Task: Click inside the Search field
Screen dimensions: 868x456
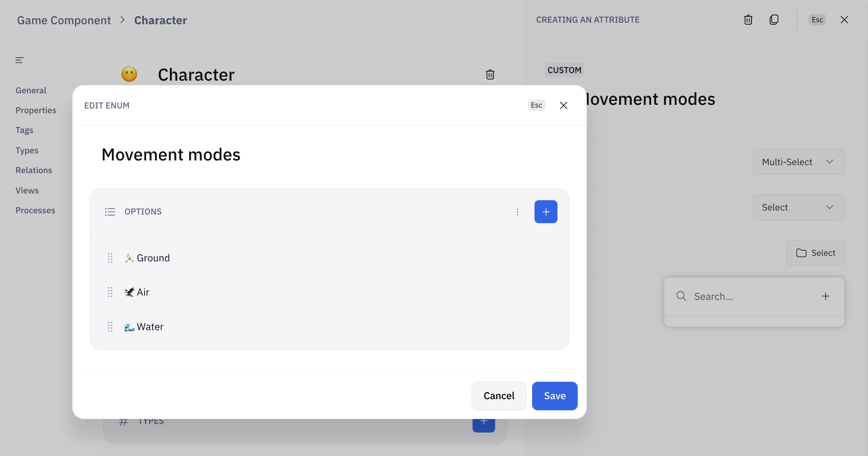Action: tap(735, 296)
